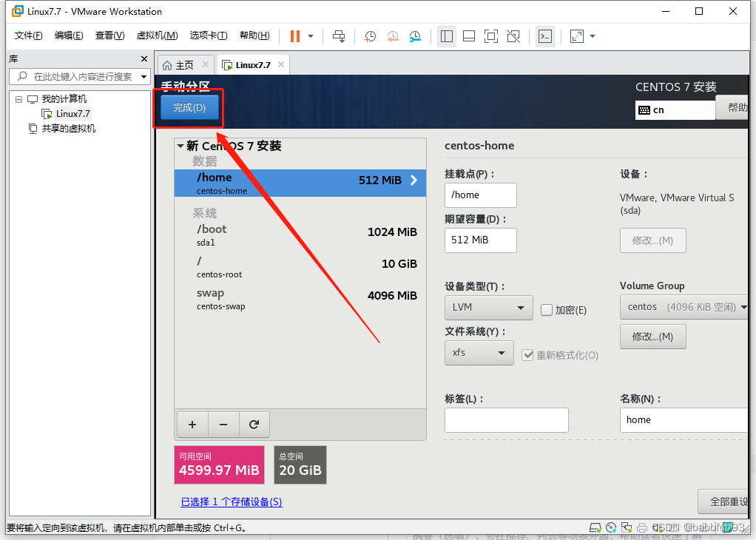Image resolution: width=756 pixels, height=540 pixels.
Task: Toggle the 加密(E) checkbox
Action: (x=546, y=310)
